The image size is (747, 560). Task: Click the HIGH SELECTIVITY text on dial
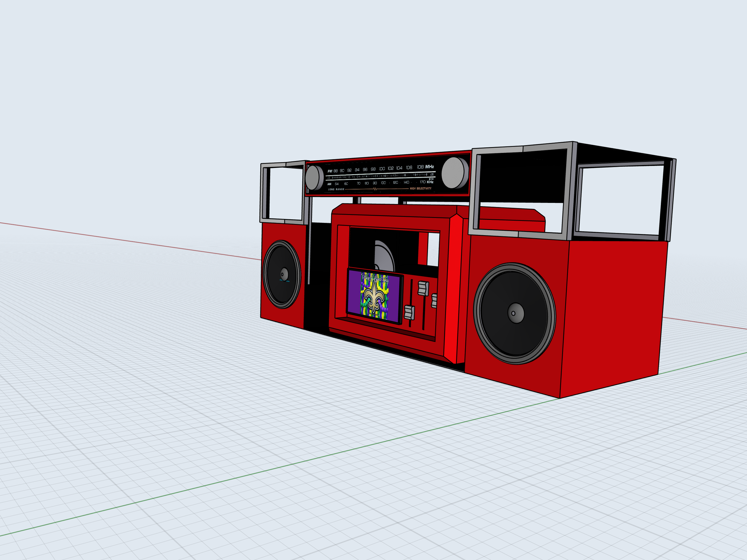(x=420, y=189)
